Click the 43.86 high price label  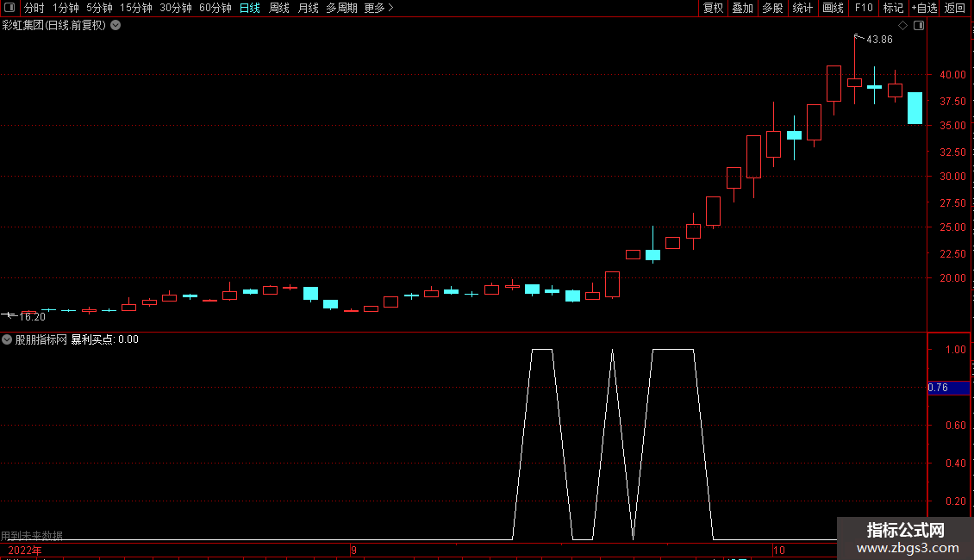[879, 39]
